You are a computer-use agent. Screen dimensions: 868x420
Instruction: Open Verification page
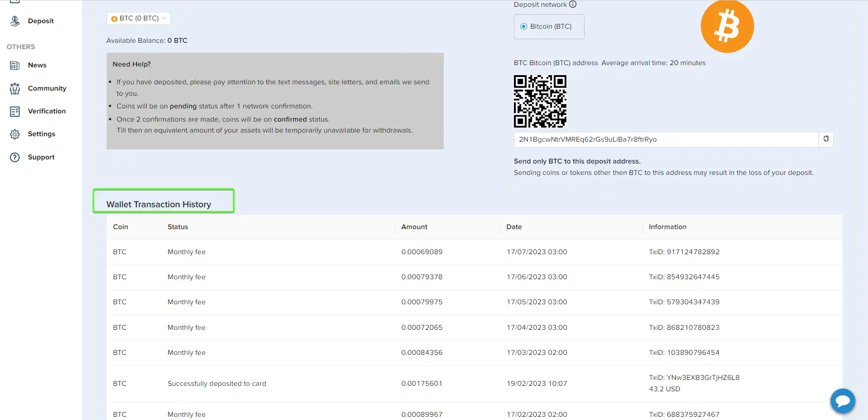pyautogui.click(x=46, y=111)
